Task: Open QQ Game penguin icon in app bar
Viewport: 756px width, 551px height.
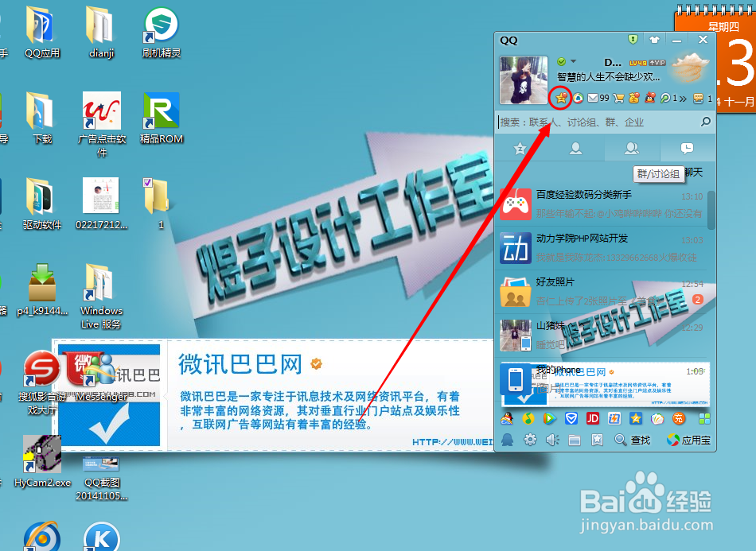Action: click(507, 418)
